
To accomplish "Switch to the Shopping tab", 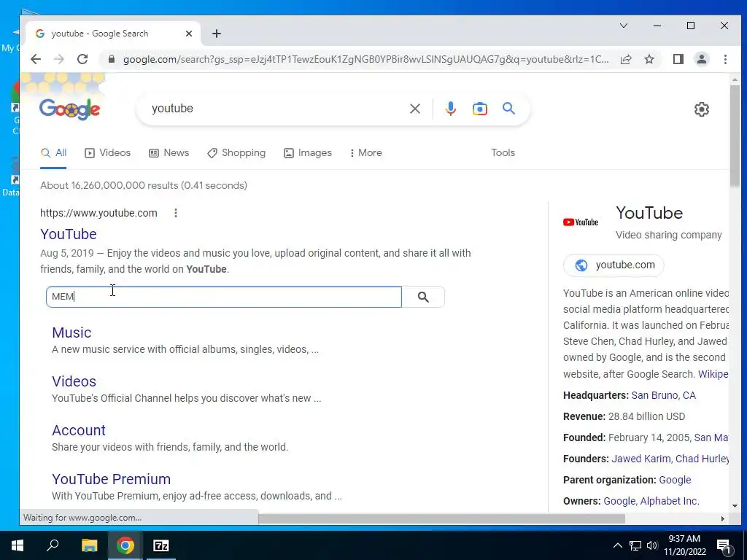I will coord(236,153).
